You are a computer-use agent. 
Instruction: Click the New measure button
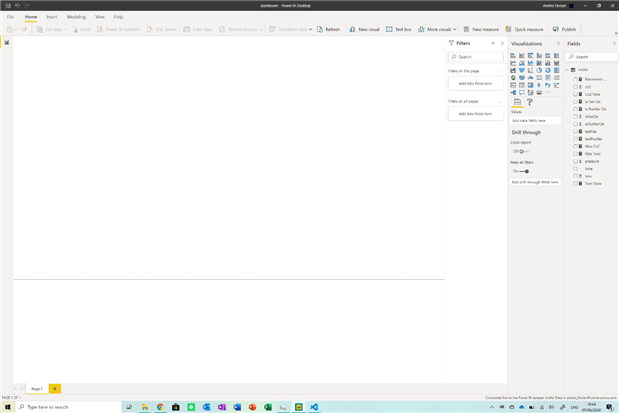[x=481, y=29]
